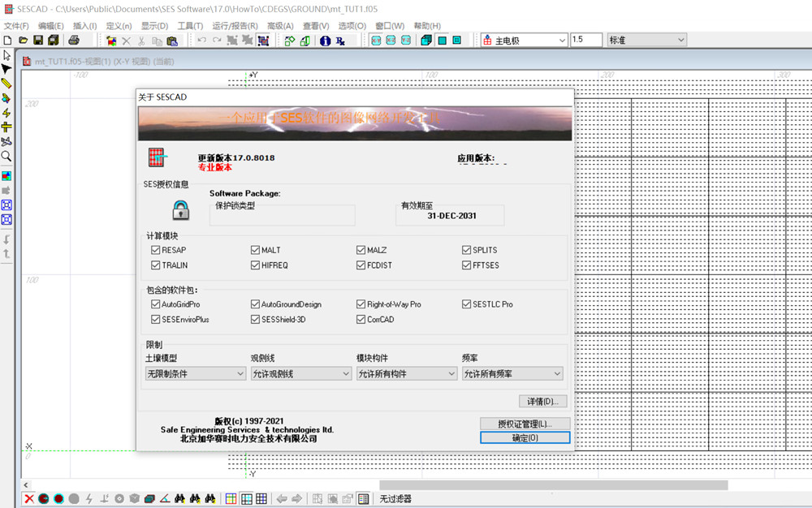Select the lightning bolt tool in left toolbar
Viewport: 812px width, 508px height.
(6, 112)
